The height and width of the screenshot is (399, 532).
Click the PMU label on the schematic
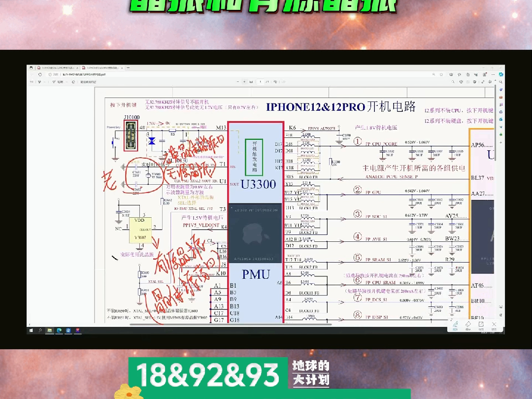tap(256, 274)
